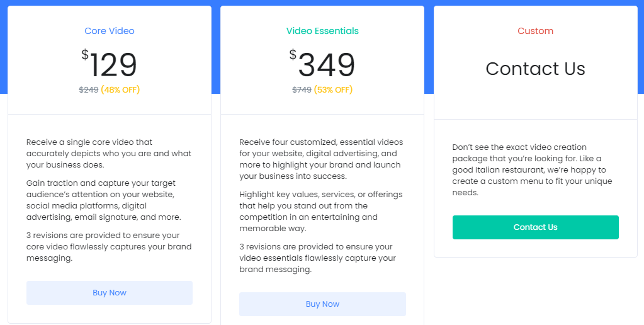Click the $349 price
This screenshot has width=644, height=325.
coord(322,64)
